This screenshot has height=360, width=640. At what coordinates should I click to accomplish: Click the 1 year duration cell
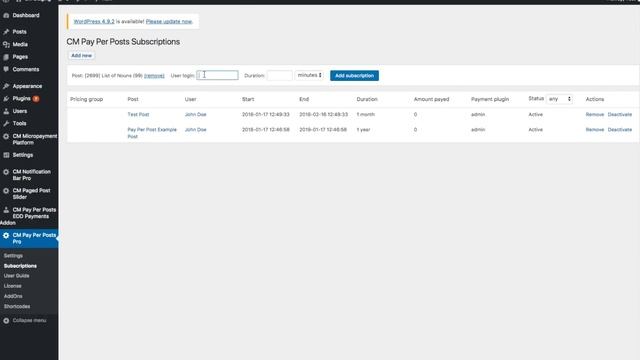[363, 130]
